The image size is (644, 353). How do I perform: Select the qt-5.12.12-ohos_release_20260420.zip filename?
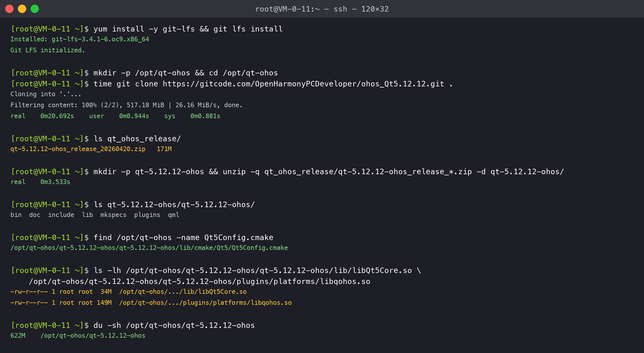click(x=78, y=149)
